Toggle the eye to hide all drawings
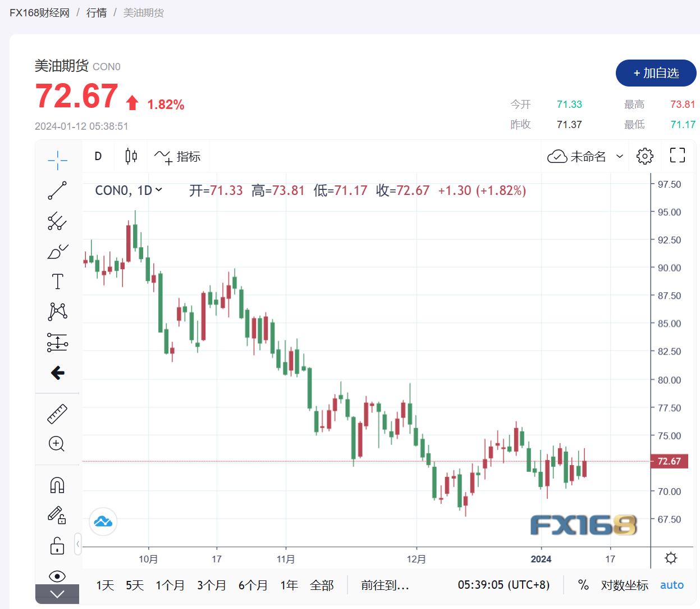Image resolution: width=700 pixels, height=609 pixels. pos(57,576)
